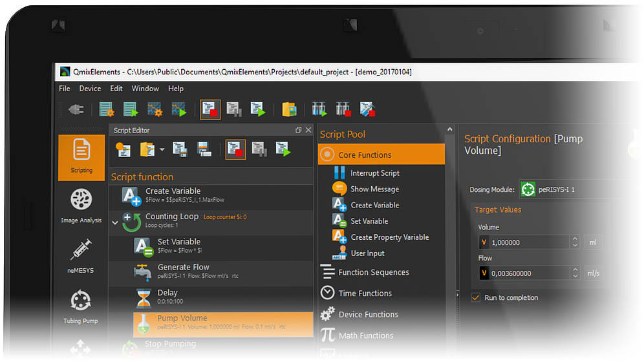Open the Image Analysis sidebar icon
644x362 pixels.
81,206
